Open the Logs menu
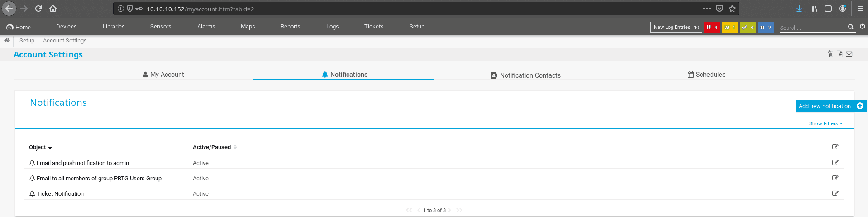Viewport: 868px width, 217px height. [x=333, y=27]
